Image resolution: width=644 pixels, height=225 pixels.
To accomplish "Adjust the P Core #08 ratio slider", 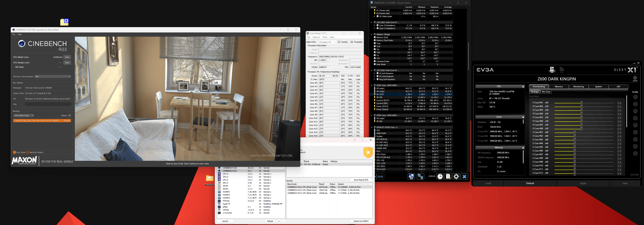I will [x=581, y=129].
